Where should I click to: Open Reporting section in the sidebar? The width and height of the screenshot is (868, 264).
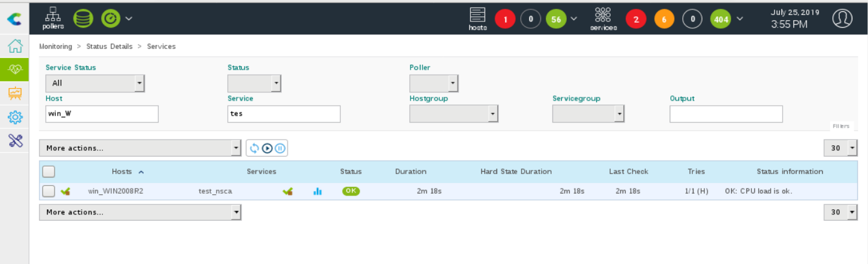[14, 93]
